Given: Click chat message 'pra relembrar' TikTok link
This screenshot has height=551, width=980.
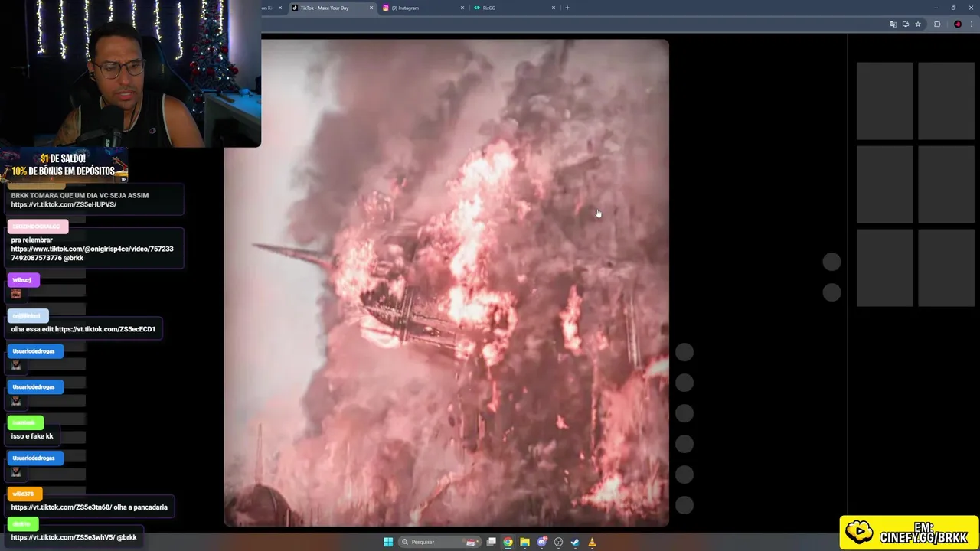Looking at the screenshot, I should pos(92,253).
